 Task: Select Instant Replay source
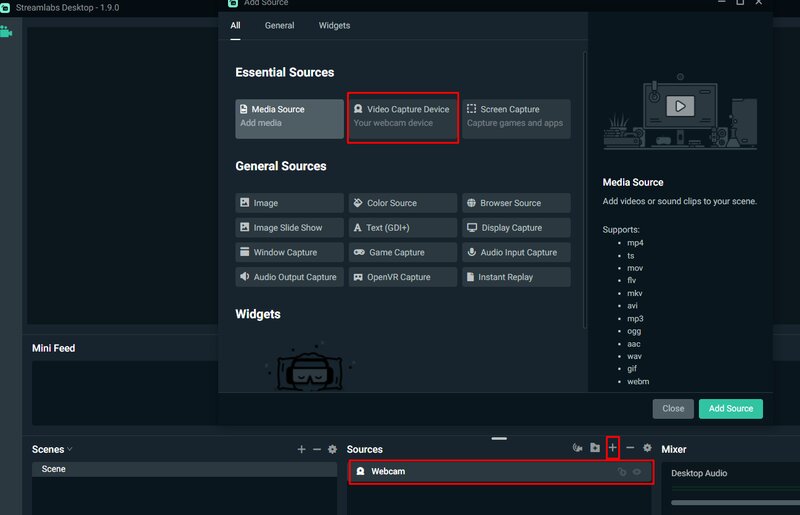tap(516, 277)
